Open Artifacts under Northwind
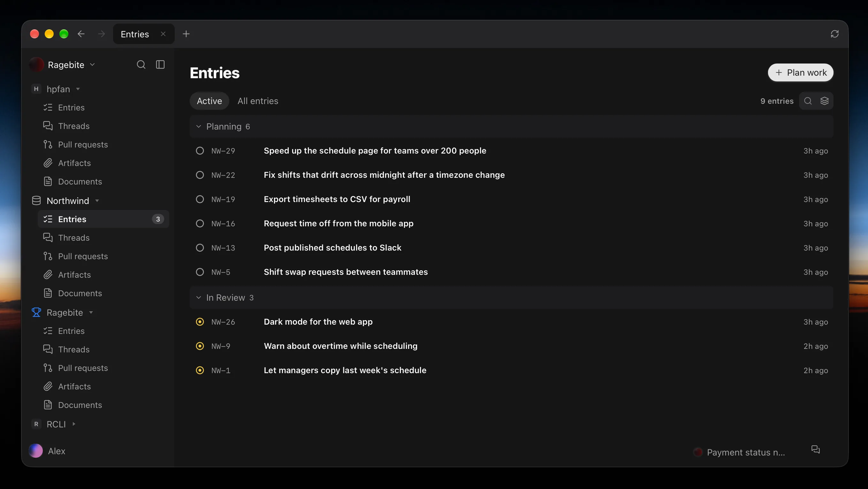This screenshot has height=489, width=868. [103, 275]
